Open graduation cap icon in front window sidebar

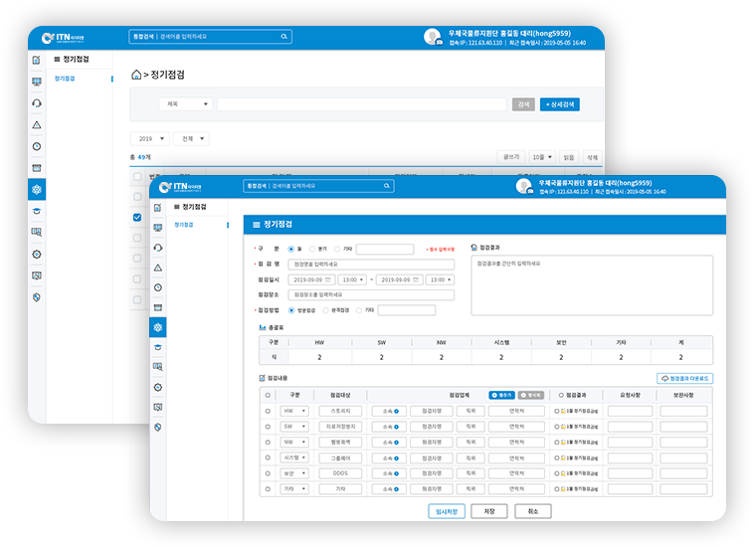click(157, 347)
